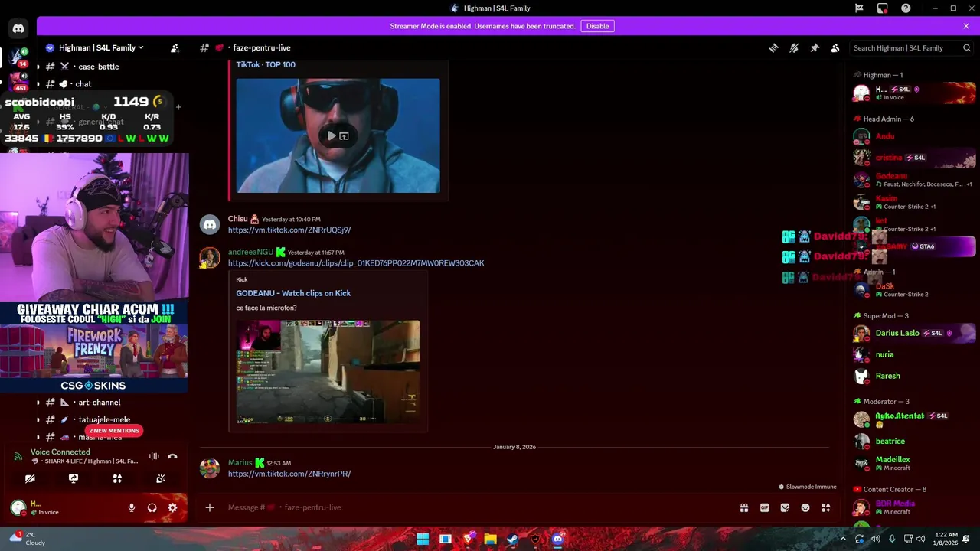
Task: Open andreeaNGU's kick.com clip link
Action: point(356,262)
